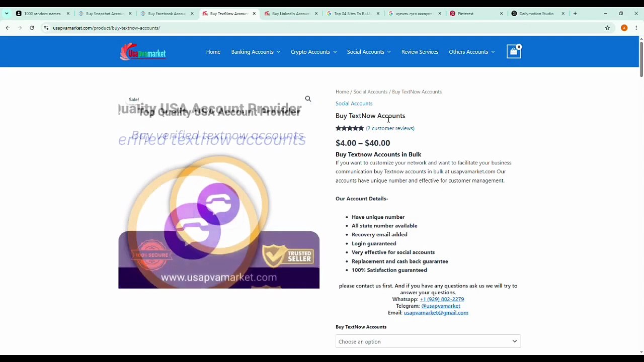
Task: Switch to the Buy Snapchat Accounts tab
Action: click(105, 14)
